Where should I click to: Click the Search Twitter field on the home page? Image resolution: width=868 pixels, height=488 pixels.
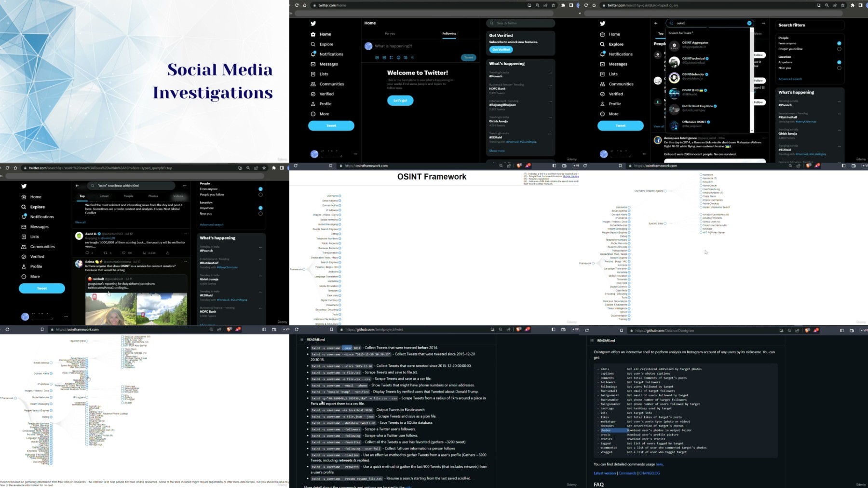coord(521,23)
